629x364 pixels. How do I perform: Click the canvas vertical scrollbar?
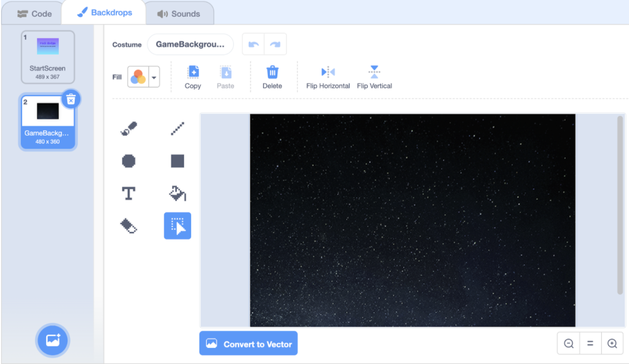(x=620, y=205)
